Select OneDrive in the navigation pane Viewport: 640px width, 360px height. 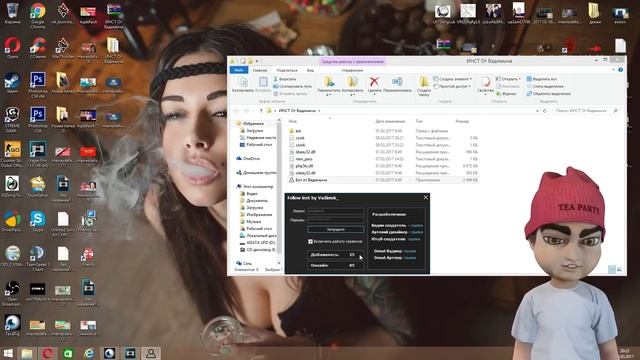click(248, 158)
